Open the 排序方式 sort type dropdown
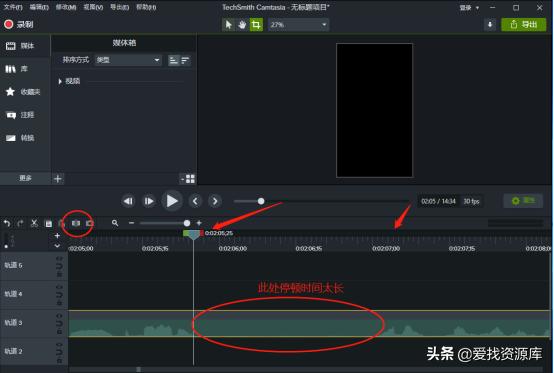 pyautogui.click(x=128, y=60)
